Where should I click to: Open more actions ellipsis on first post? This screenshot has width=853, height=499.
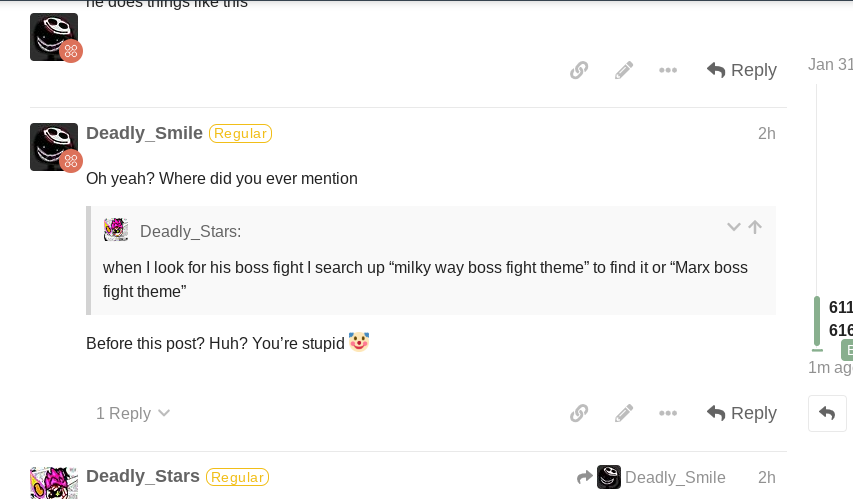tap(668, 70)
